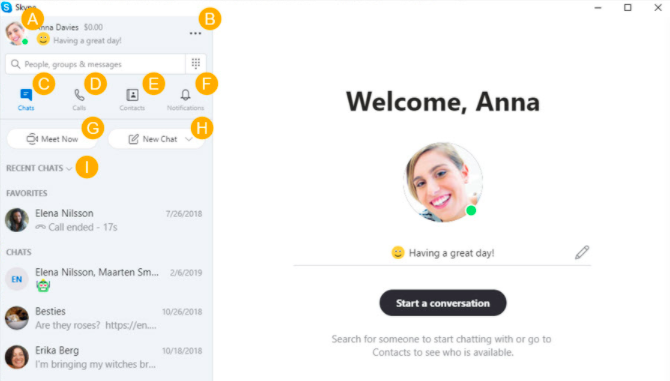Click the Skype logo in title bar
The image size is (670, 381).
coord(6,7)
